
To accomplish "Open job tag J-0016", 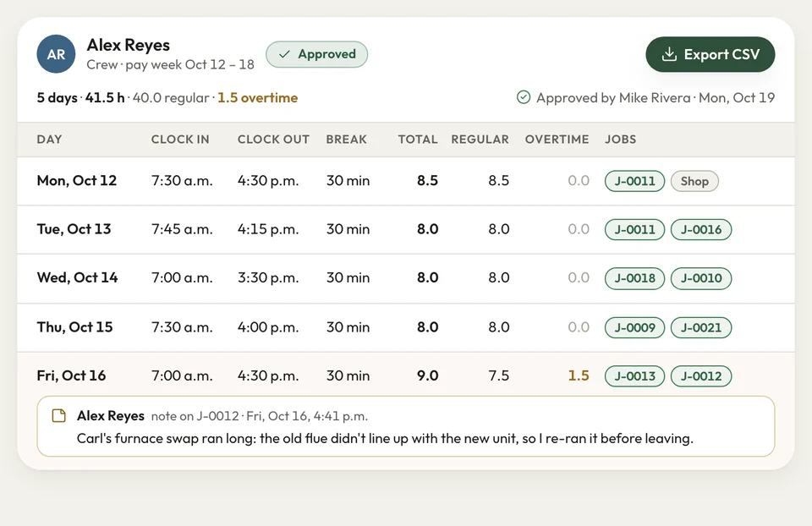I will coord(700,229).
